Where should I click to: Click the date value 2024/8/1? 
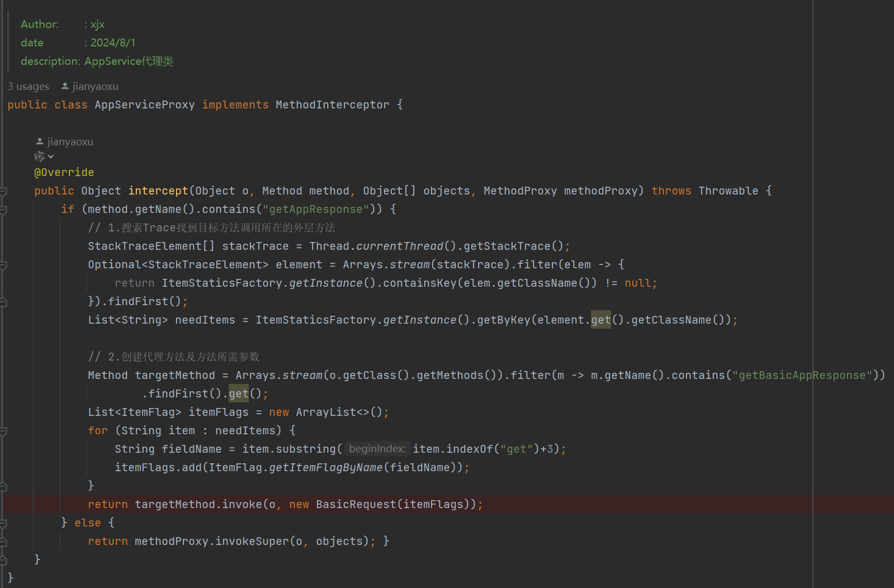pos(113,42)
